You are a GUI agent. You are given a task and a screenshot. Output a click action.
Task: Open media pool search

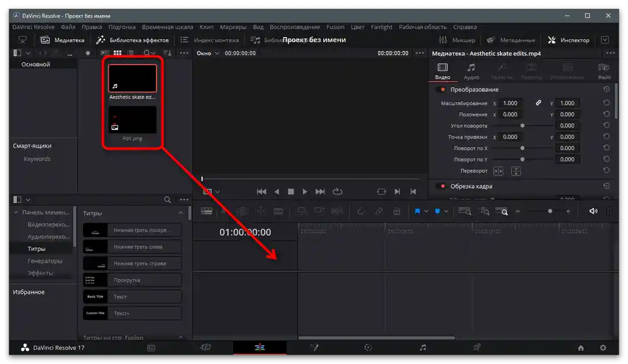147,53
